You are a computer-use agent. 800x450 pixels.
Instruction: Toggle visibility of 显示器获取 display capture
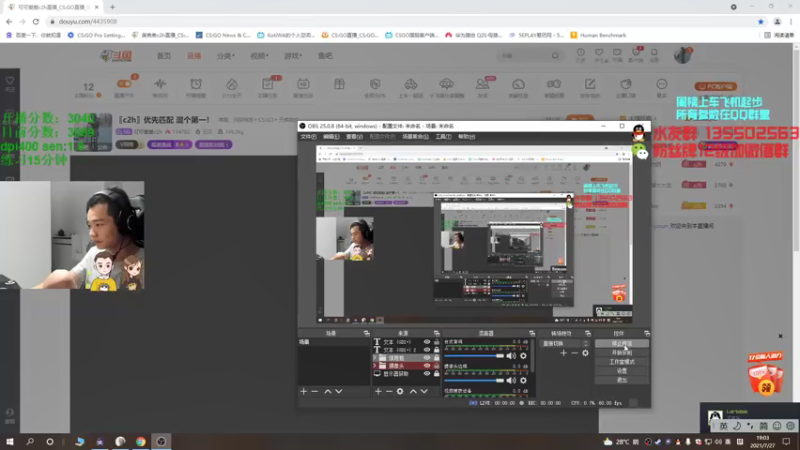click(427, 374)
